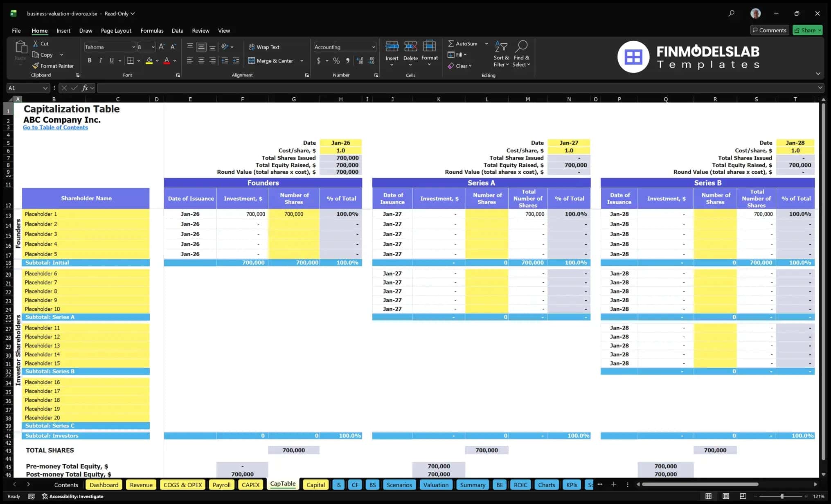The height and width of the screenshot is (504, 831).
Task: Open the Tahoma font name dropdown
Action: click(133, 47)
